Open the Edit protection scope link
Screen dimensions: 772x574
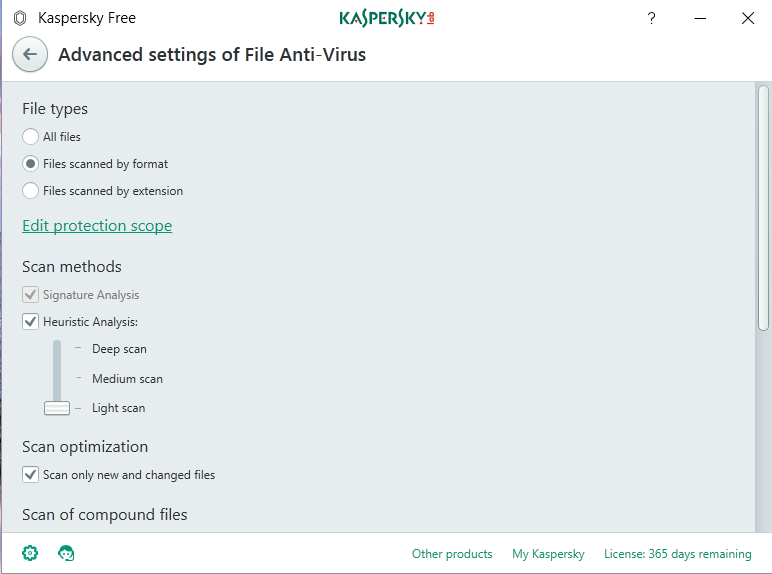point(97,225)
